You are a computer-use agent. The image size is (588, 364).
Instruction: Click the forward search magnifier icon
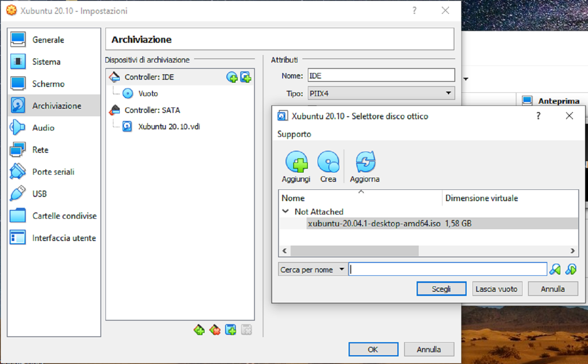point(571,269)
